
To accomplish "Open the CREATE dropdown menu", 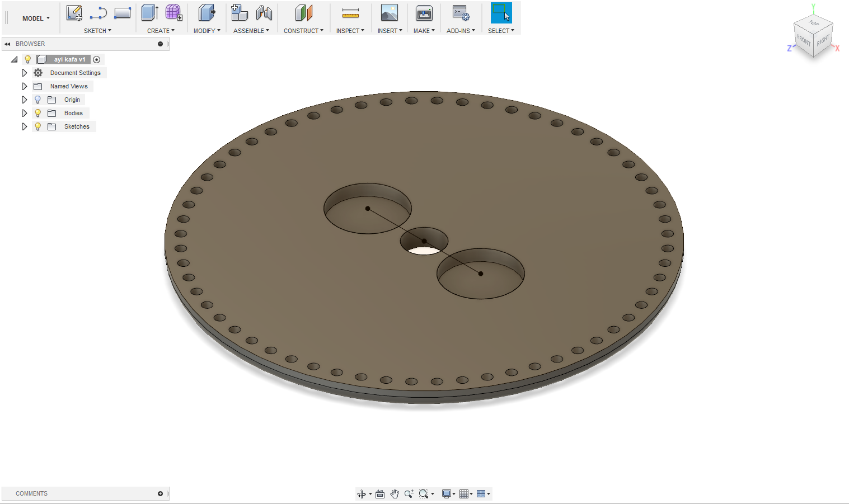I will [159, 31].
